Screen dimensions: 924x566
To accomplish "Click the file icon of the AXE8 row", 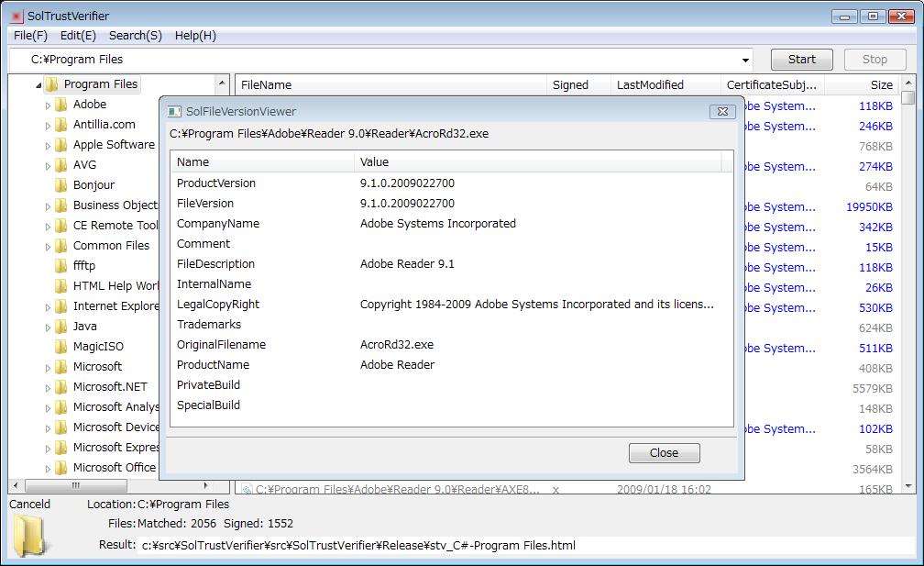I will click(247, 489).
